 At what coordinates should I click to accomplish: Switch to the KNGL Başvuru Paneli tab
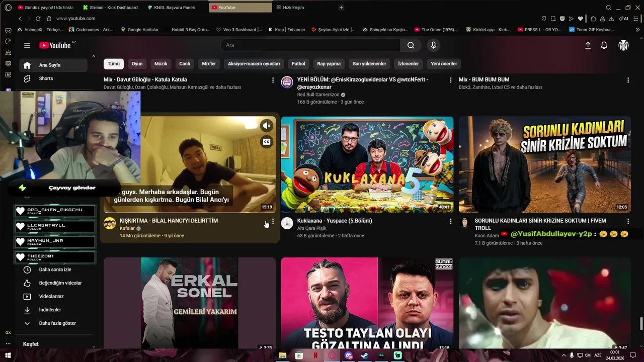175,8
